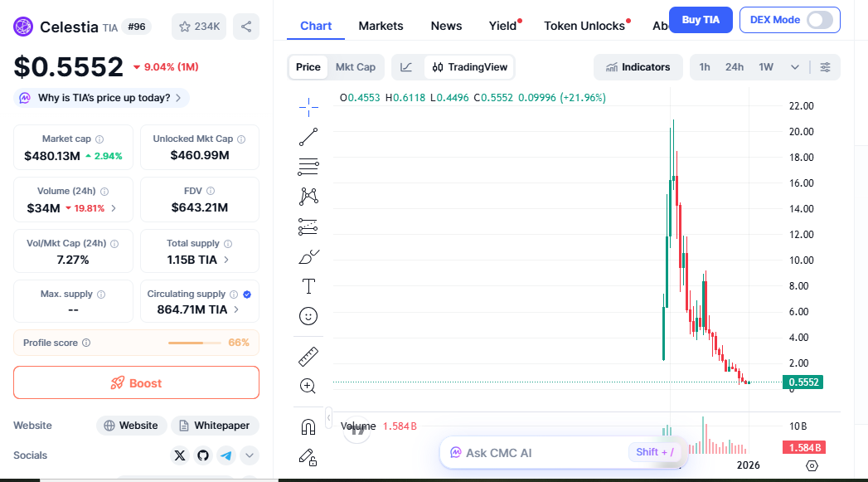The width and height of the screenshot is (868, 482).
Task: Switch to the TradingView chart mode
Action: 469,67
